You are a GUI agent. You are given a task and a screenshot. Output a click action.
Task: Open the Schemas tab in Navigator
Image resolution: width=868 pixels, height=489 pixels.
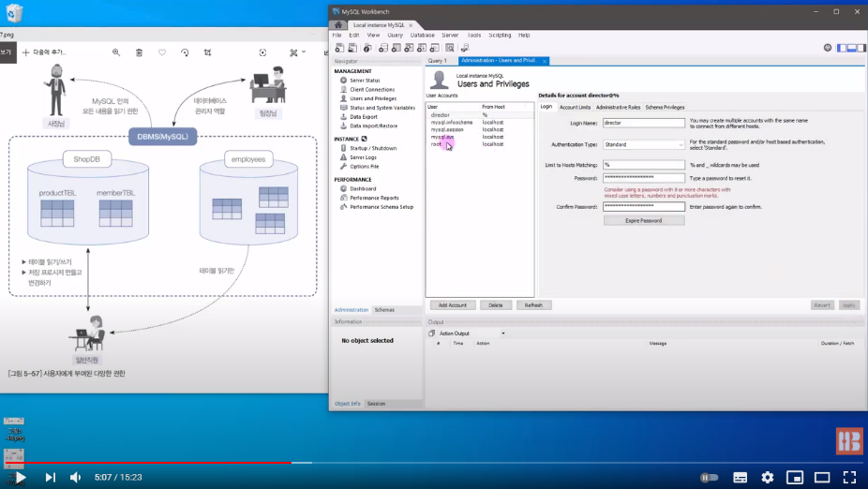(x=384, y=310)
